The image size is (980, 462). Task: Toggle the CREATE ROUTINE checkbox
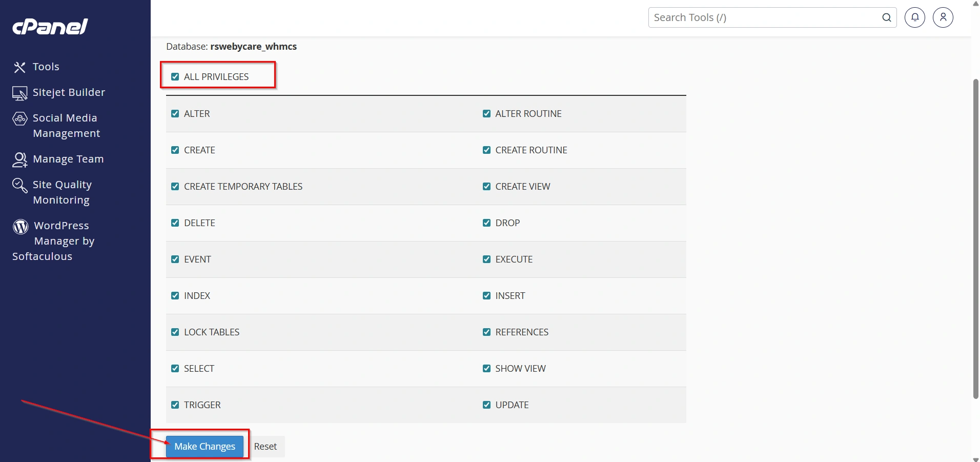click(486, 150)
